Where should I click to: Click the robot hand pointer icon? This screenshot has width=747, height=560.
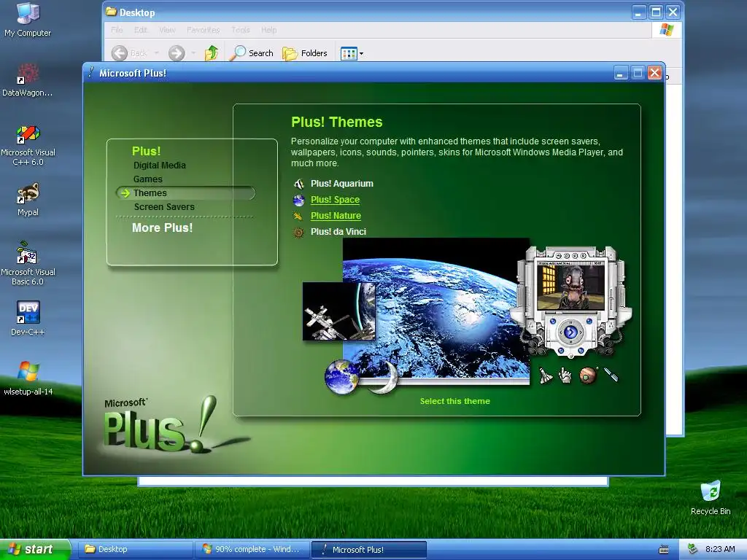click(x=565, y=376)
